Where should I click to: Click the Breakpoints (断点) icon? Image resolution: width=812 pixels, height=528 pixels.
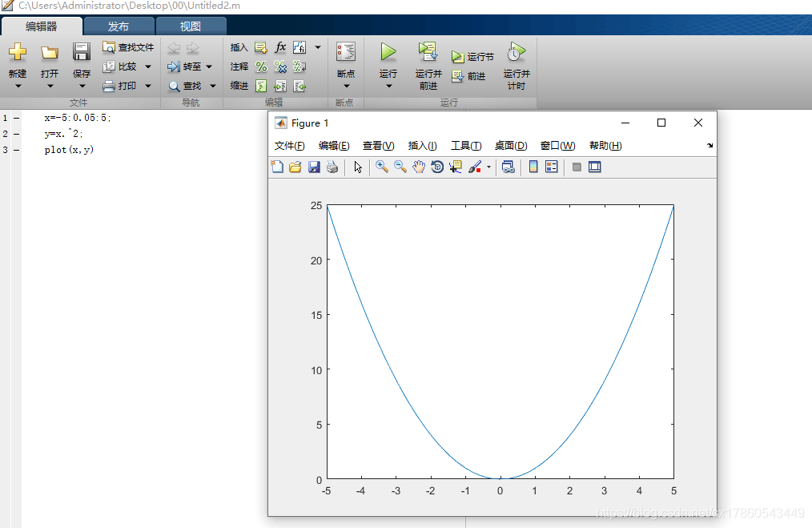pos(345,52)
